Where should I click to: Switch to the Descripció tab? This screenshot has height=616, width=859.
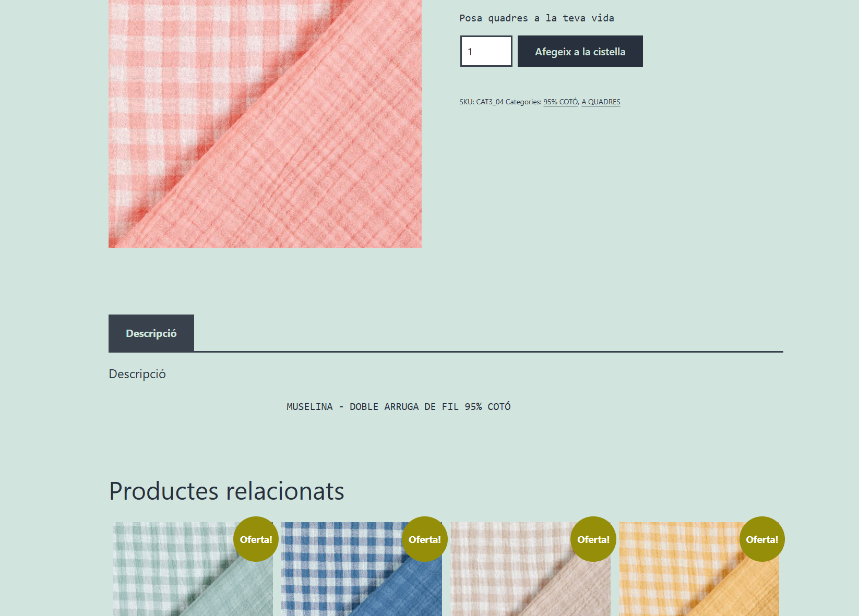coord(151,333)
